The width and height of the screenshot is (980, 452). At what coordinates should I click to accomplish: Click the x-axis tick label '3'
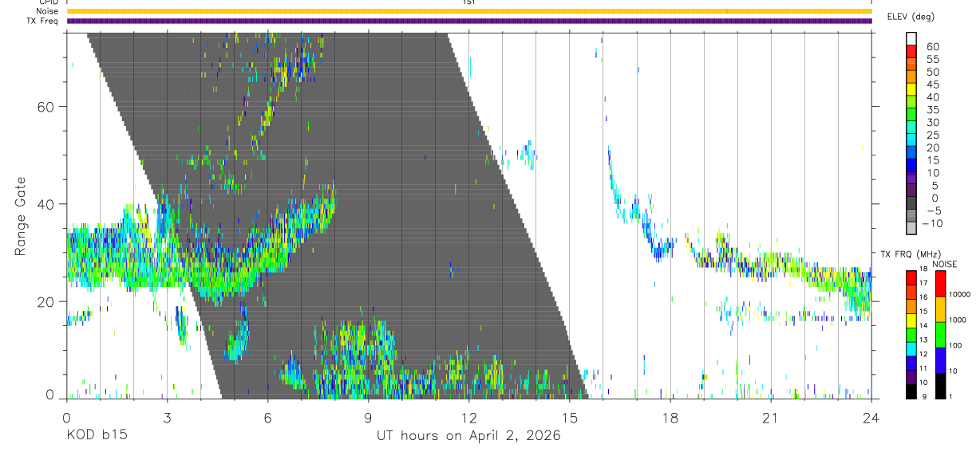pos(167,418)
